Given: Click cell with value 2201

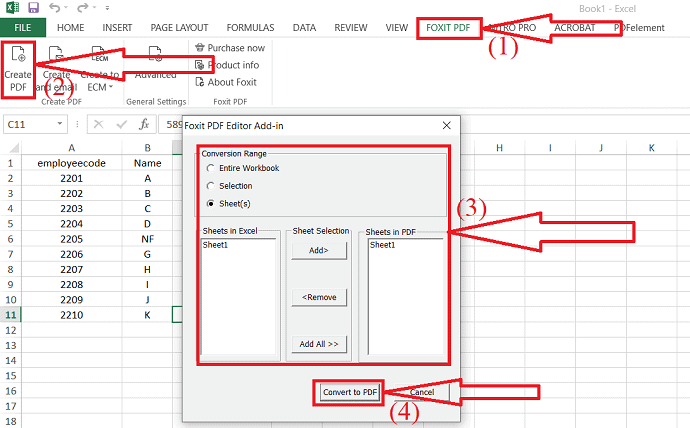Looking at the screenshot, I should pyautogui.click(x=72, y=178).
